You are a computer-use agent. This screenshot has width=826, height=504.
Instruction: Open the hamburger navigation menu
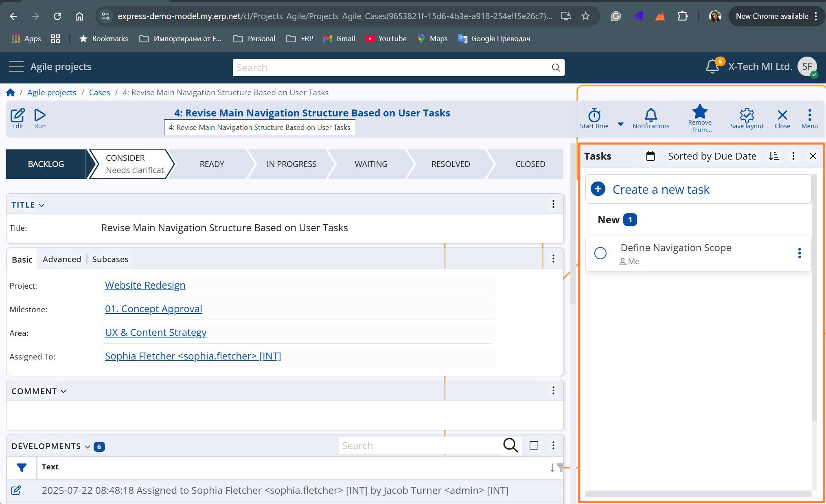pyautogui.click(x=16, y=66)
